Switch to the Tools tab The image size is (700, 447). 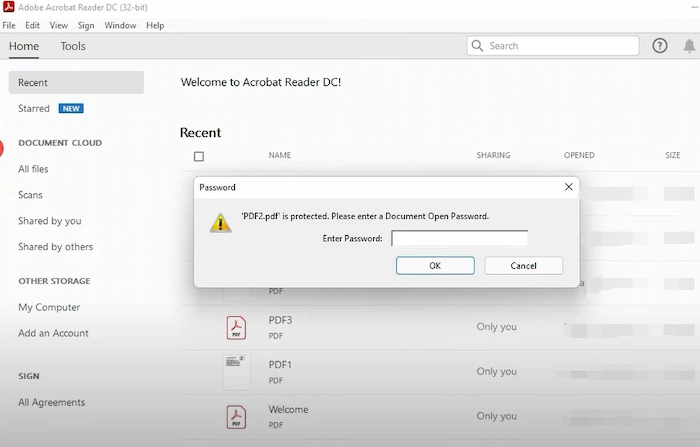tap(73, 46)
